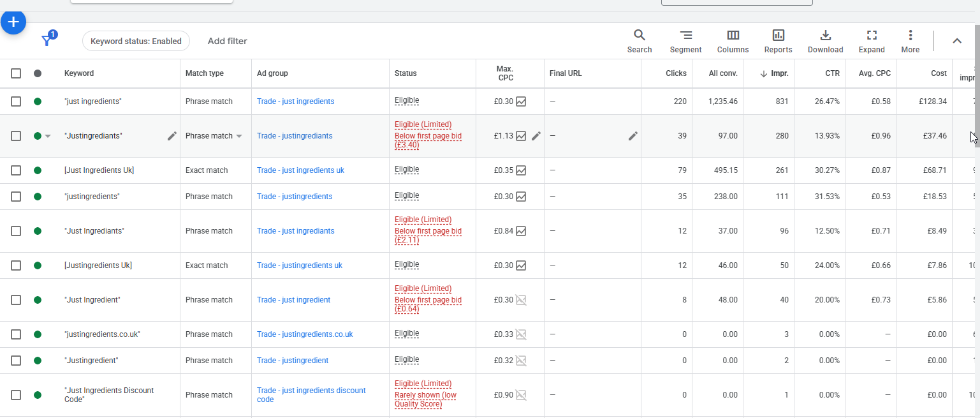Open the Search tool in the toolbar
Viewport: 980px width, 418px height.
coord(639,41)
